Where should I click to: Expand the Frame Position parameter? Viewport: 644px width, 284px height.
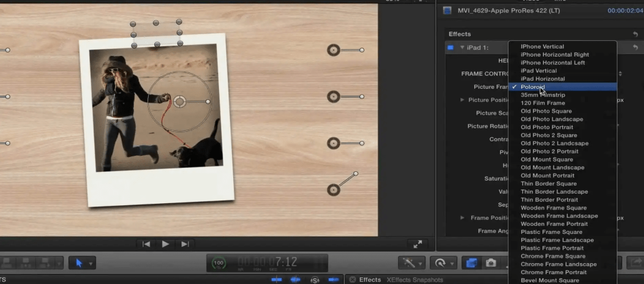[463, 218]
